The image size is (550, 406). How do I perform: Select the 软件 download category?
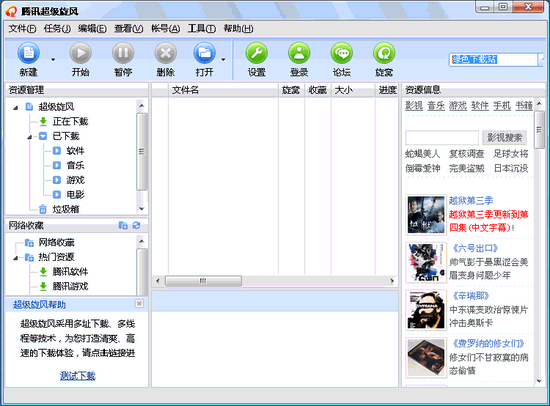[x=75, y=151]
